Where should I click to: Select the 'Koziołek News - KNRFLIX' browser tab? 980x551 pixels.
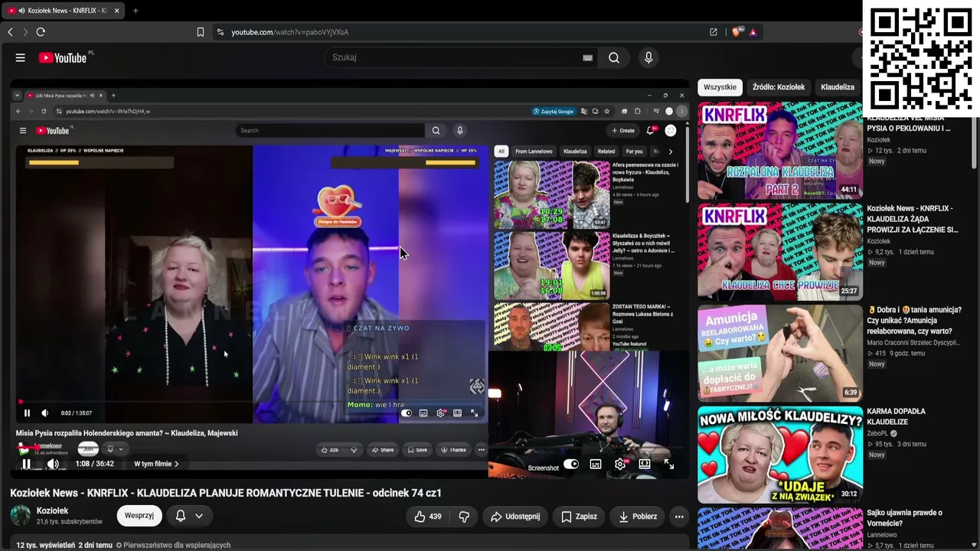pyautogui.click(x=63, y=11)
